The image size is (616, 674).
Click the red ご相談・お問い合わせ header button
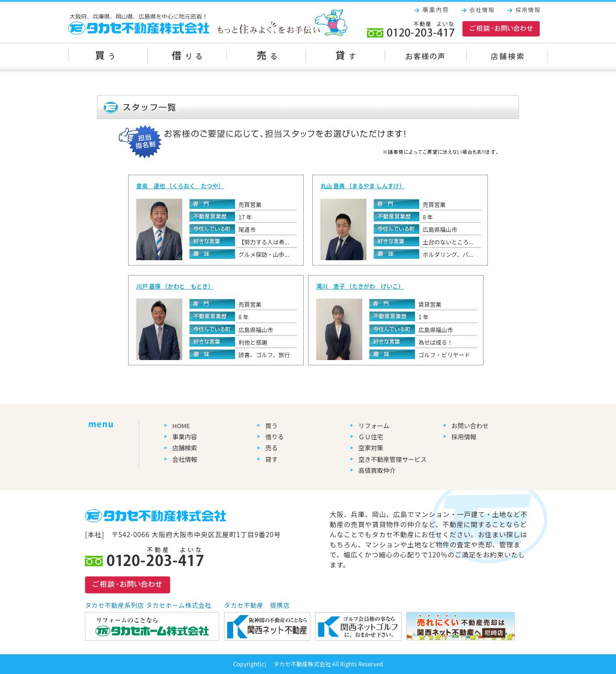(501, 29)
